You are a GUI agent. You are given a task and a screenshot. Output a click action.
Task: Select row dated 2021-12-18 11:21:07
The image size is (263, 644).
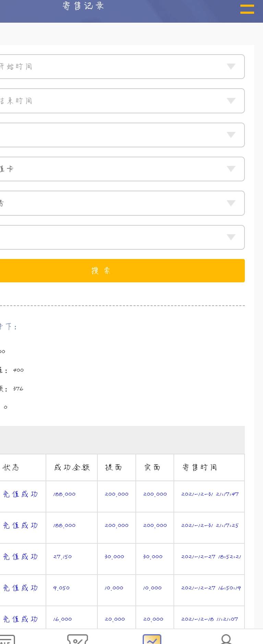click(122, 618)
